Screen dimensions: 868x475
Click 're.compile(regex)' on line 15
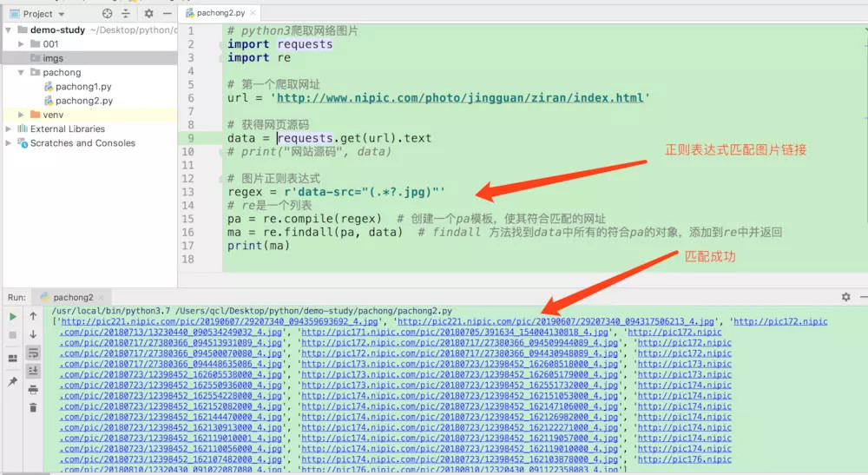click(x=322, y=219)
